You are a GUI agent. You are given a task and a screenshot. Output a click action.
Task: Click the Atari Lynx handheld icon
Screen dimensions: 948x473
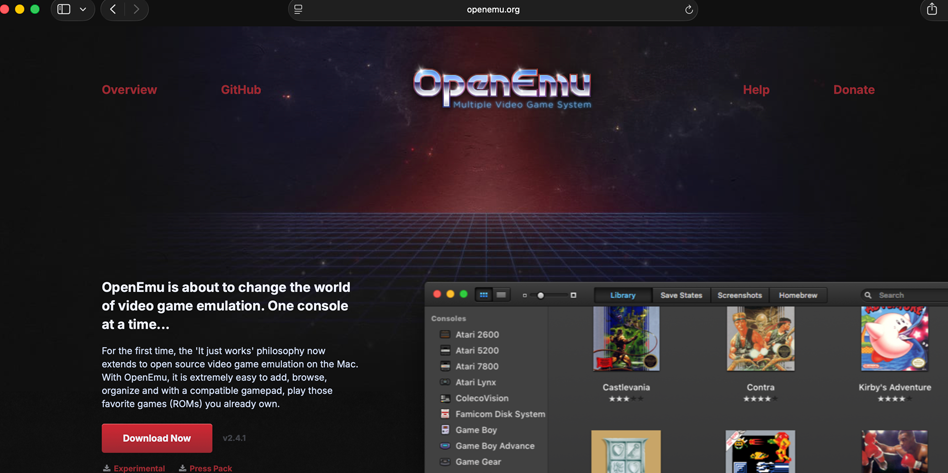[445, 382]
